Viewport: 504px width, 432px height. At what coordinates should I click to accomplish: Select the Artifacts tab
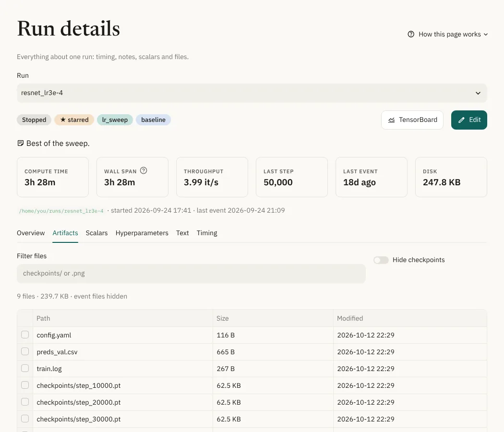tap(65, 233)
